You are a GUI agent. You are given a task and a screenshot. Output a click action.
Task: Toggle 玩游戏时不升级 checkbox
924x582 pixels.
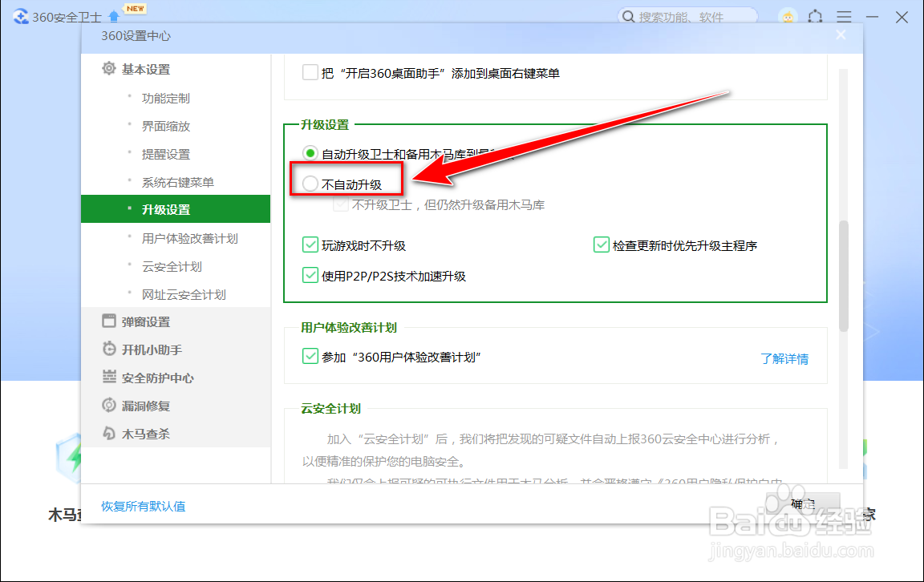point(310,245)
